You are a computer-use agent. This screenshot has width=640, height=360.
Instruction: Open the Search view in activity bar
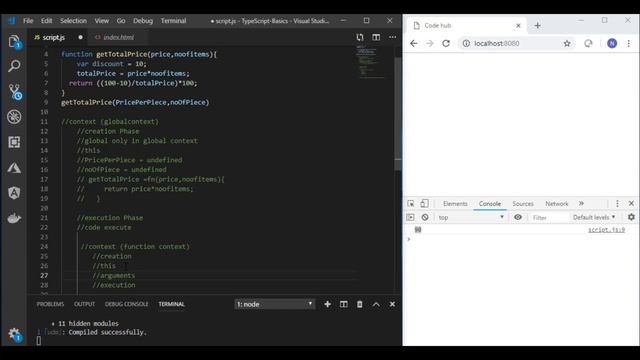[x=14, y=66]
